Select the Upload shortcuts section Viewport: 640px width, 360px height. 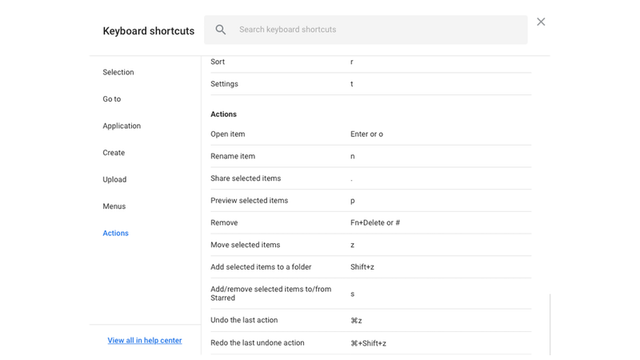[115, 180]
